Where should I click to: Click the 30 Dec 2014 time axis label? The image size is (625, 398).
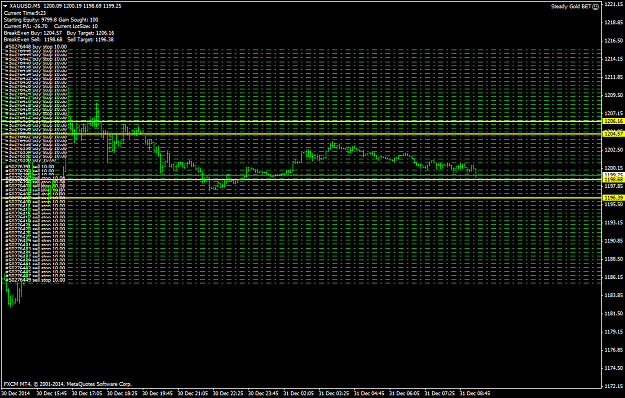pyautogui.click(x=16, y=394)
